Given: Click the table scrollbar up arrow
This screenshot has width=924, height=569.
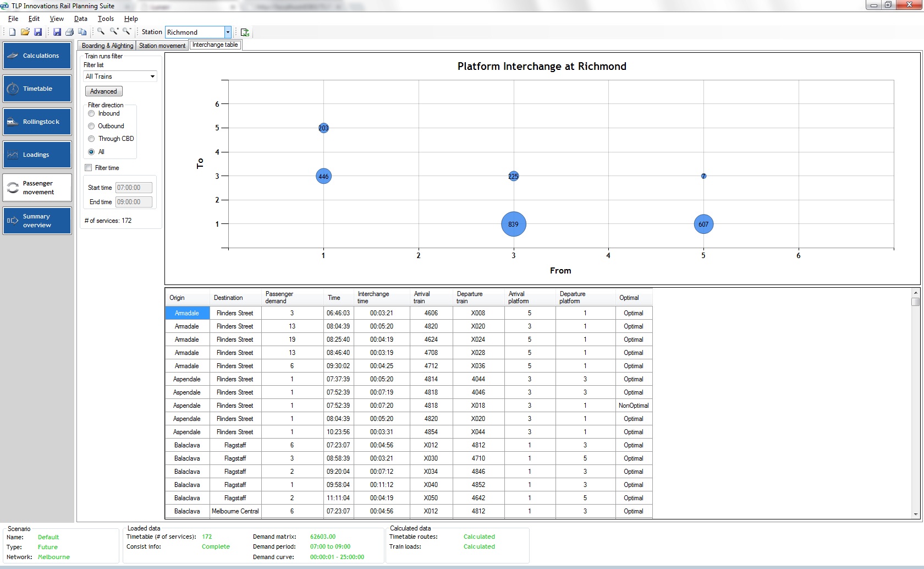Looking at the screenshot, I should click(x=916, y=293).
